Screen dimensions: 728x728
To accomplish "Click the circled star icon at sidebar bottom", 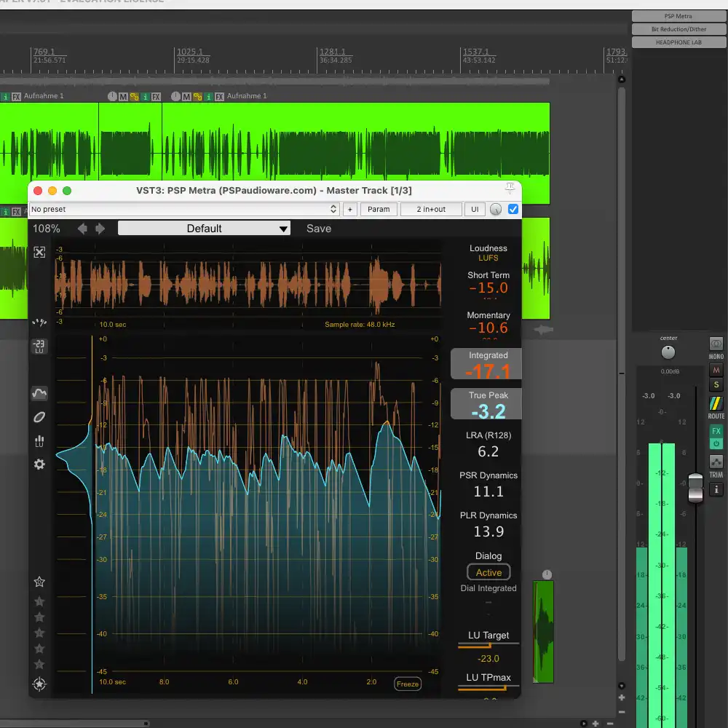I will pyautogui.click(x=39, y=684).
